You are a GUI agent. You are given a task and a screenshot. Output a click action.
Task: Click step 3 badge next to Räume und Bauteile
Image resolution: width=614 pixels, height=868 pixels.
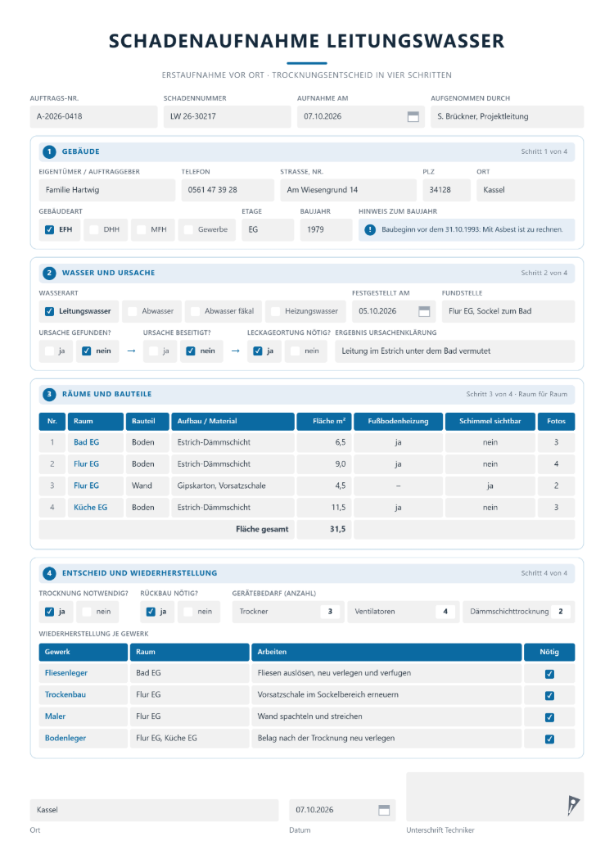click(x=49, y=394)
